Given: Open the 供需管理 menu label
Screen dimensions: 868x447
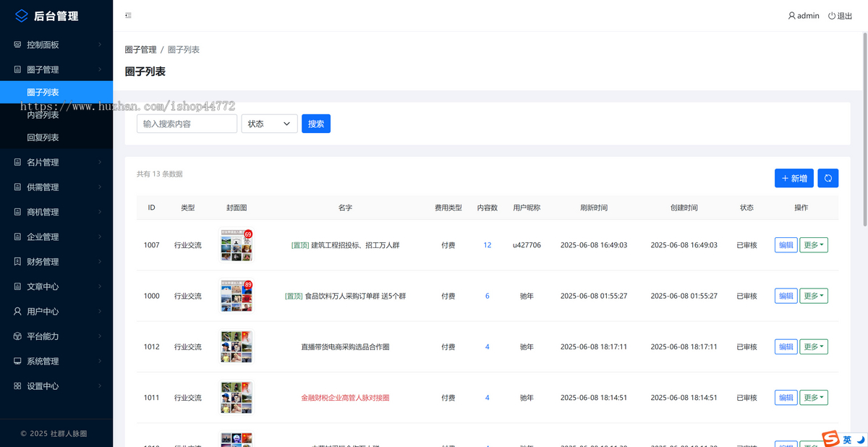Looking at the screenshot, I should pyautogui.click(x=43, y=187).
